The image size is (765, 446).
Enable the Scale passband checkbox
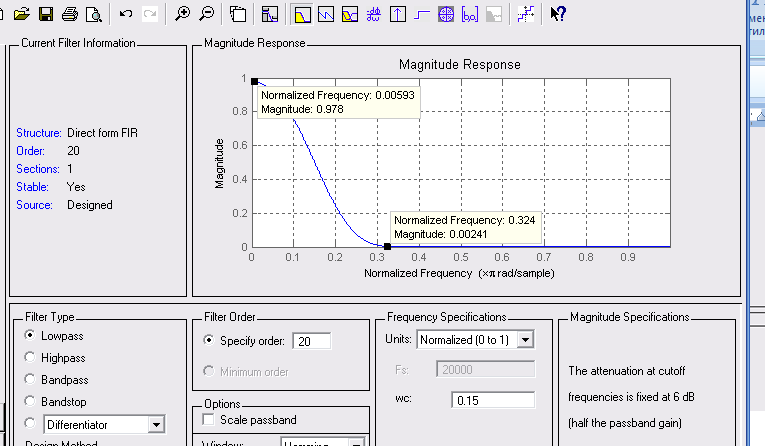coord(208,420)
